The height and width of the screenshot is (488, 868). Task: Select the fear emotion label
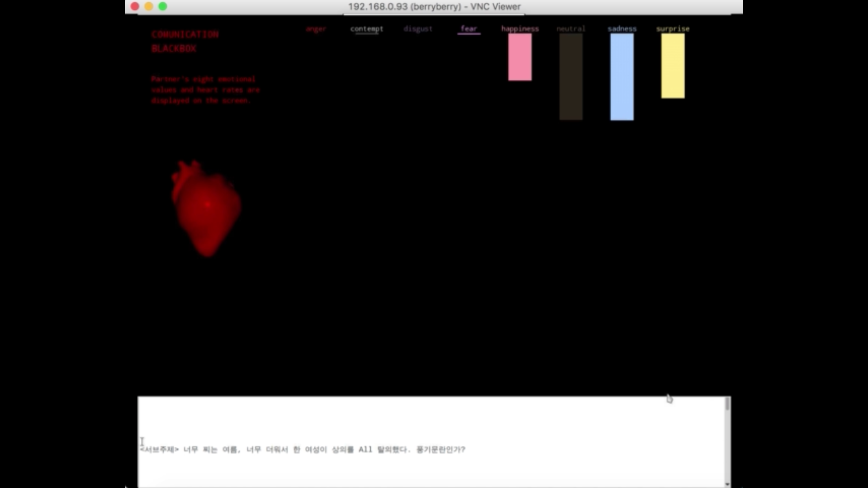pos(469,29)
